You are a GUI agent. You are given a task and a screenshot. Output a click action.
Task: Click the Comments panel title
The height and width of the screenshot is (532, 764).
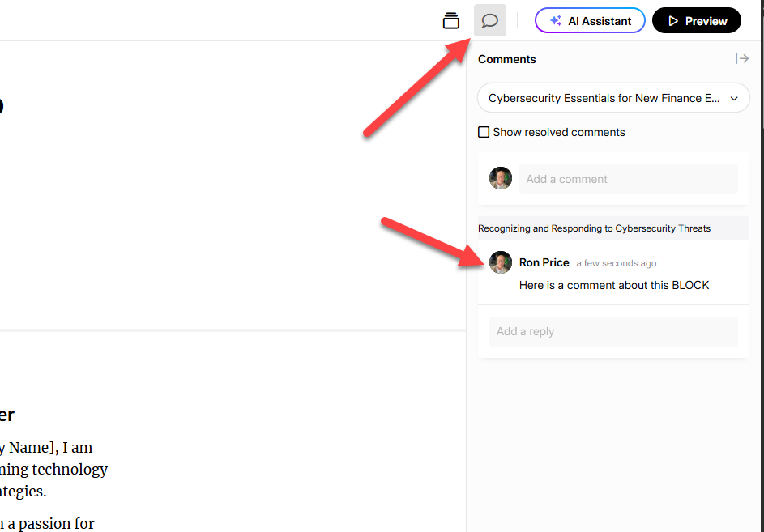pyautogui.click(x=507, y=59)
